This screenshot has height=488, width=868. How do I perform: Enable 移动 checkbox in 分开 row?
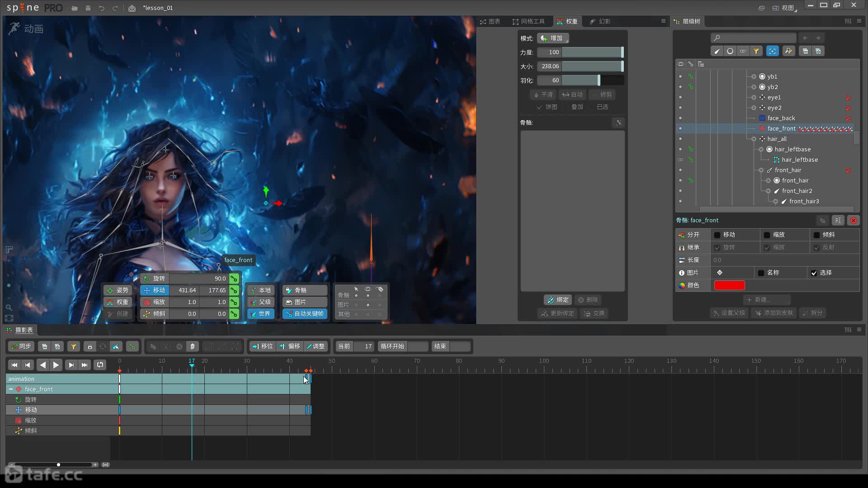click(x=717, y=235)
